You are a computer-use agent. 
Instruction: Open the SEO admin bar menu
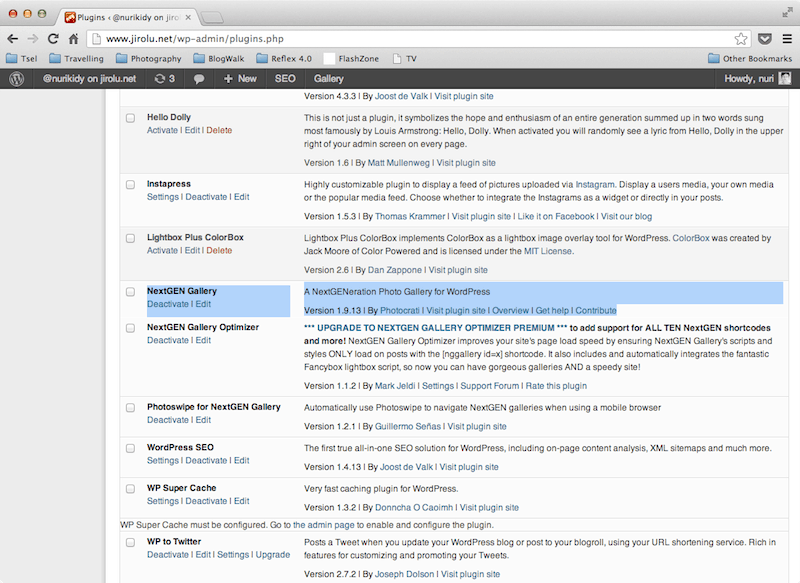tap(285, 78)
